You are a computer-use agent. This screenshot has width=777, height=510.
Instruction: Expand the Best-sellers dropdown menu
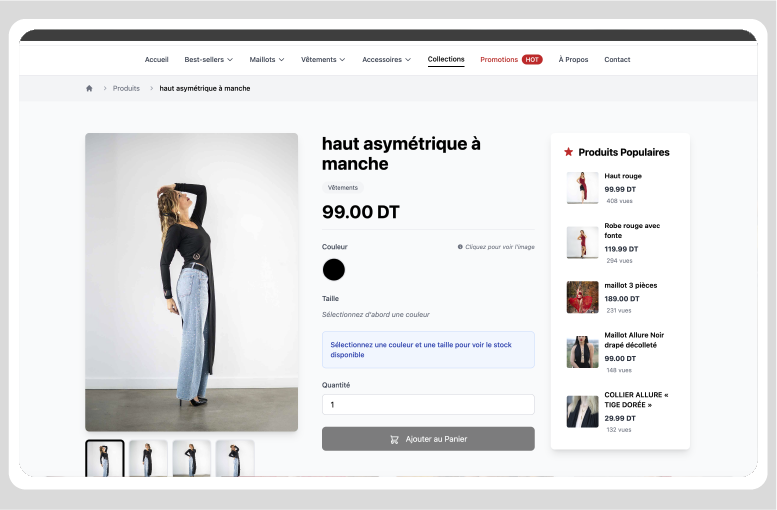pyautogui.click(x=209, y=59)
